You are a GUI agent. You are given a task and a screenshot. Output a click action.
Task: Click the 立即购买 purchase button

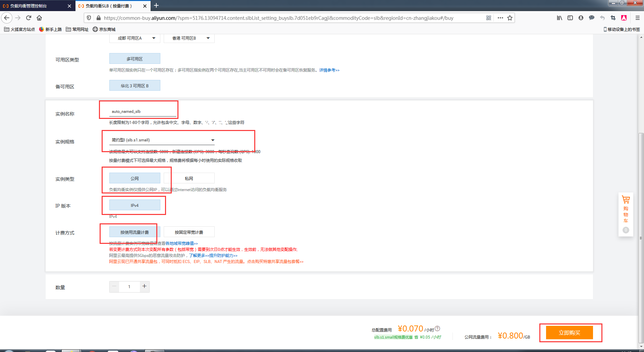[570, 332]
